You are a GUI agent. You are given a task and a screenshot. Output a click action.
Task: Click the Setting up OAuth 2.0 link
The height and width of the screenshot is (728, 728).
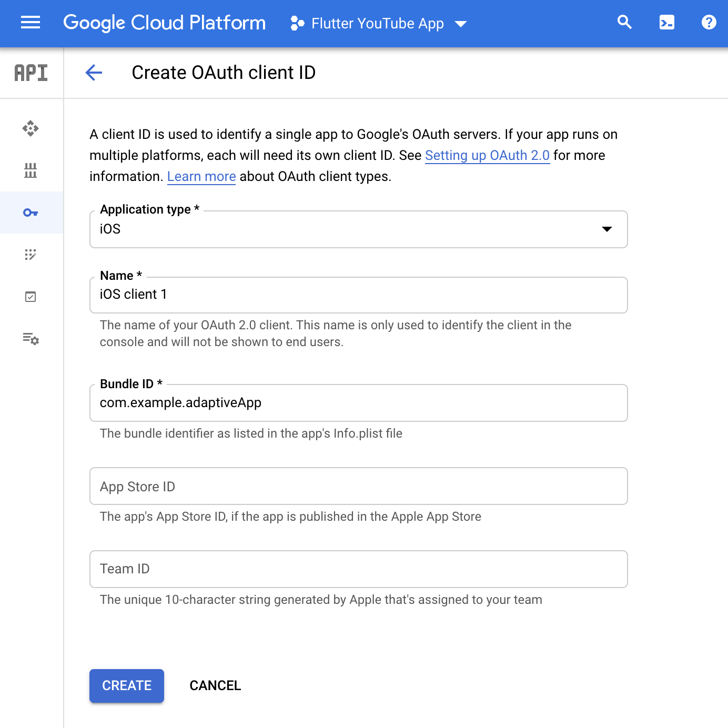(487, 156)
